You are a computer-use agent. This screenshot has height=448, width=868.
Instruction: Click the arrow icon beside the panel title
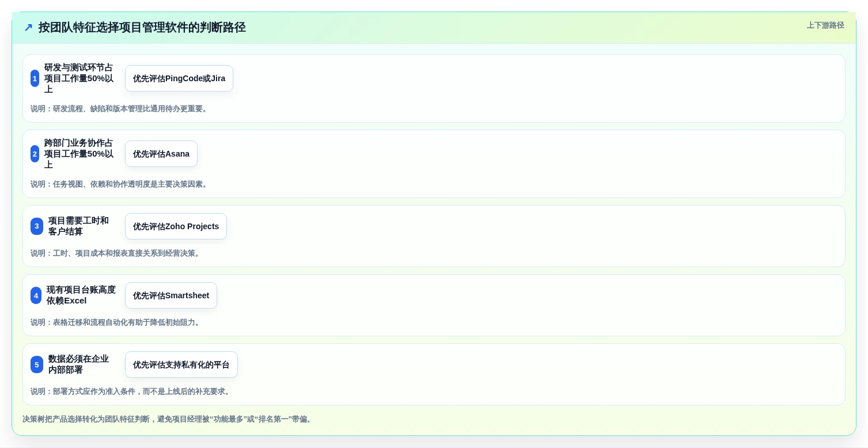point(28,28)
